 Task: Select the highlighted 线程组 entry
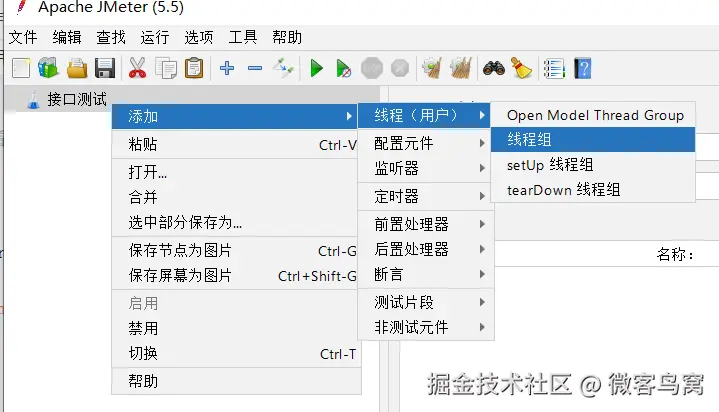pos(593,139)
